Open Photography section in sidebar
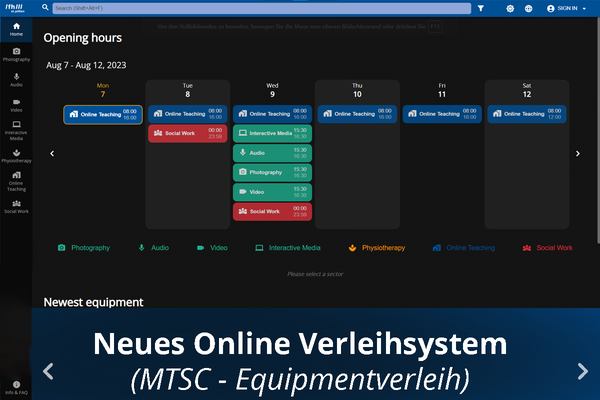Image resolution: width=600 pixels, height=400 pixels. coord(16,54)
